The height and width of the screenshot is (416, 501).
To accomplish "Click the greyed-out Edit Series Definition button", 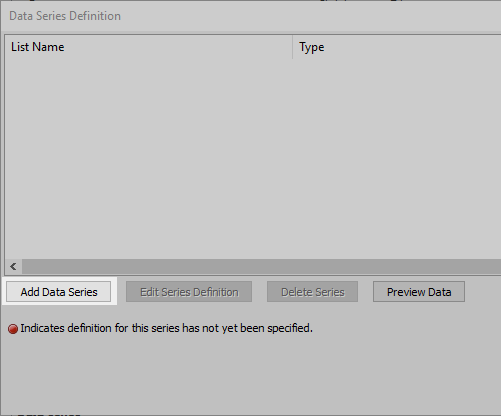I will [189, 292].
